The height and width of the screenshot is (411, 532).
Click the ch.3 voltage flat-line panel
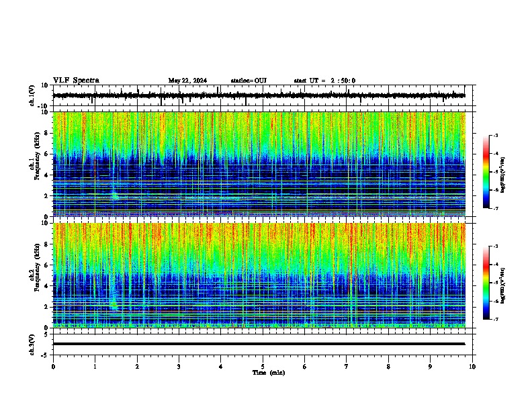(x=263, y=345)
